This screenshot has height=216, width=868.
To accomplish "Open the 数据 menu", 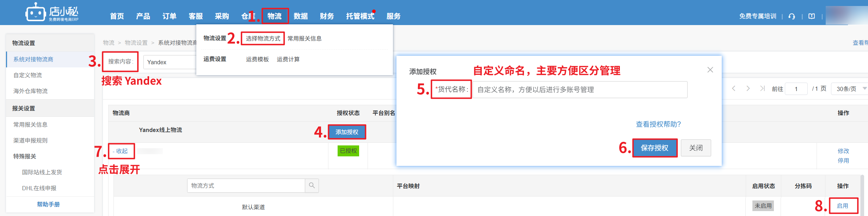I will pyautogui.click(x=301, y=16).
